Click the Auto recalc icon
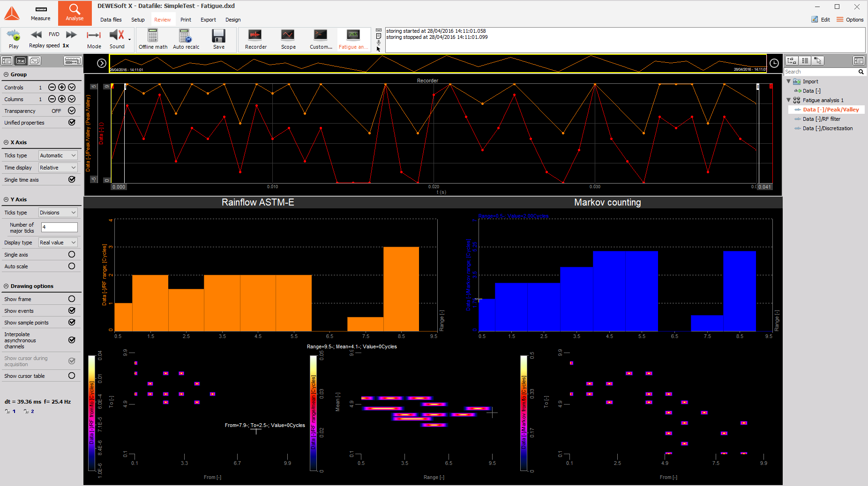 [186, 36]
